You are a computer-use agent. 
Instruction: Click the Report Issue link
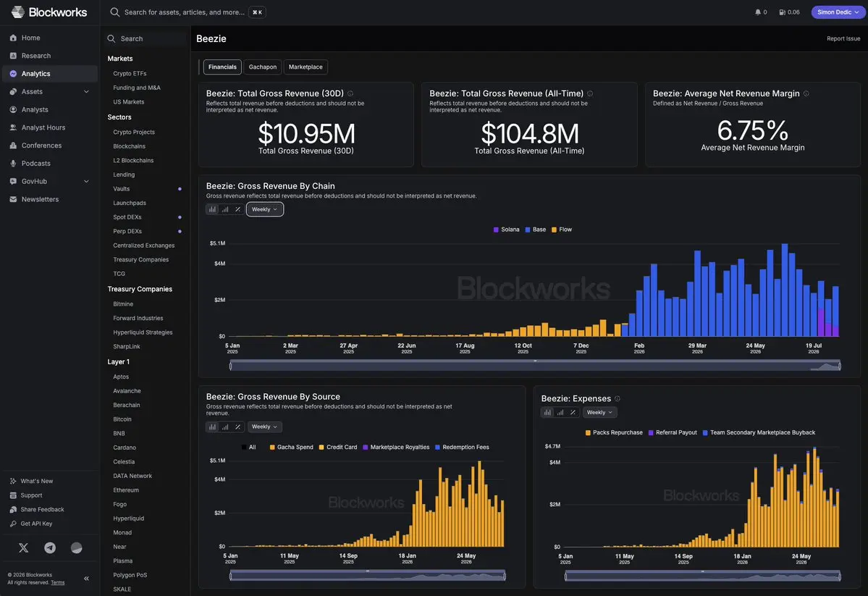coord(843,39)
